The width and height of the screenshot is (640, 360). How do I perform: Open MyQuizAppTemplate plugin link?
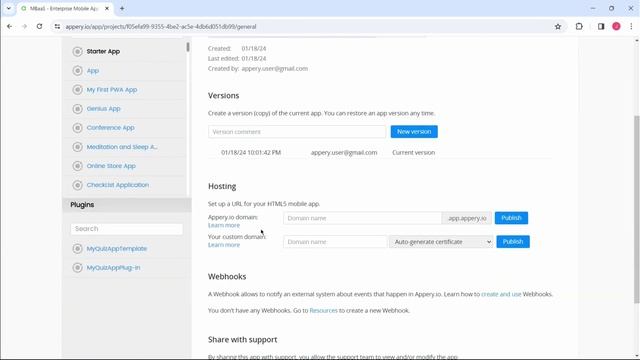pyautogui.click(x=117, y=249)
